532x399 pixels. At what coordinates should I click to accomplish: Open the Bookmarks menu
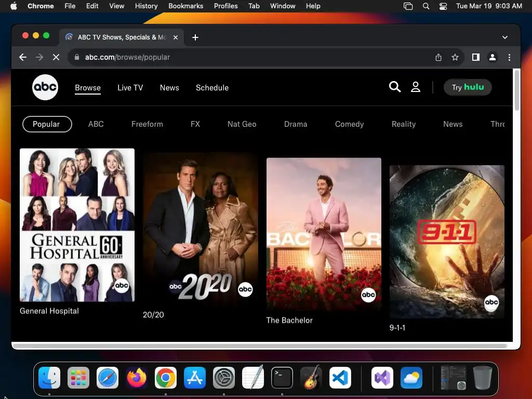click(185, 6)
